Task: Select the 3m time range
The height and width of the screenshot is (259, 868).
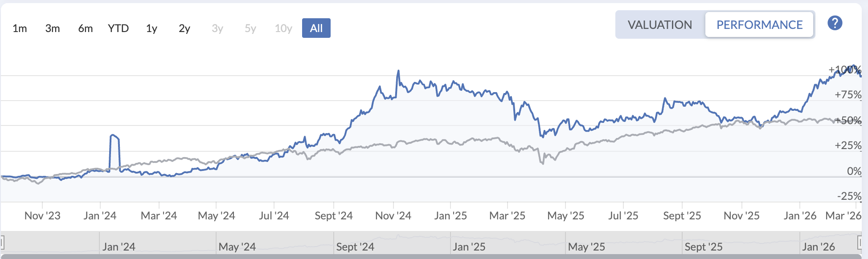Action: pos(52,28)
